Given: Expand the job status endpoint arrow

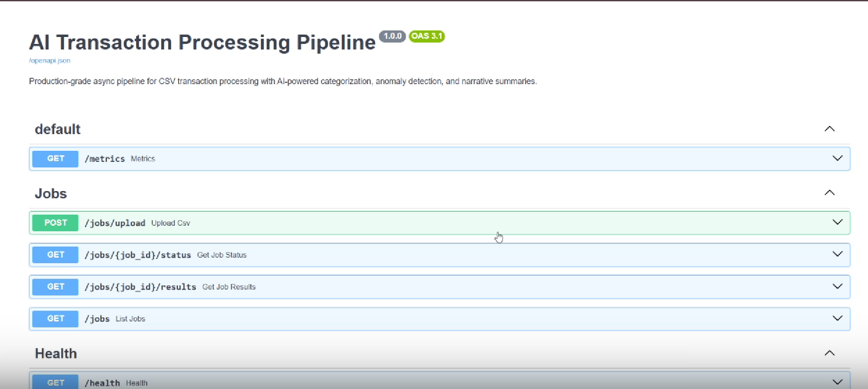Looking at the screenshot, I should pos(837,254).
